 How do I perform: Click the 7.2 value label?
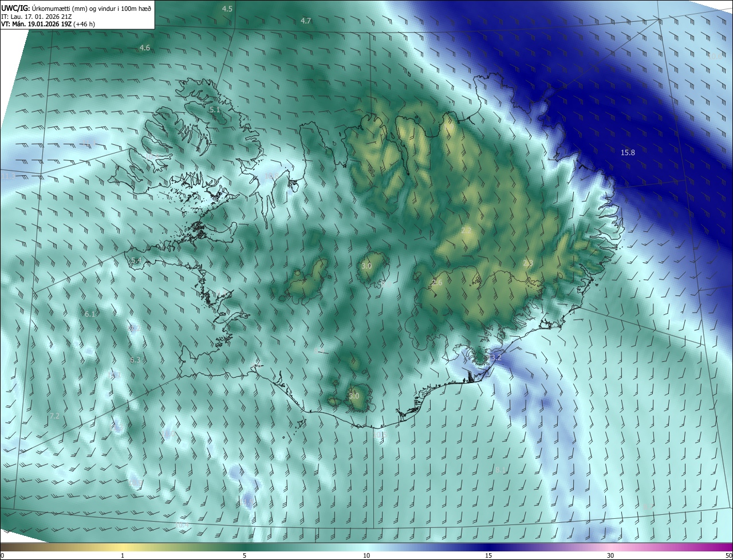click(54, 416)
